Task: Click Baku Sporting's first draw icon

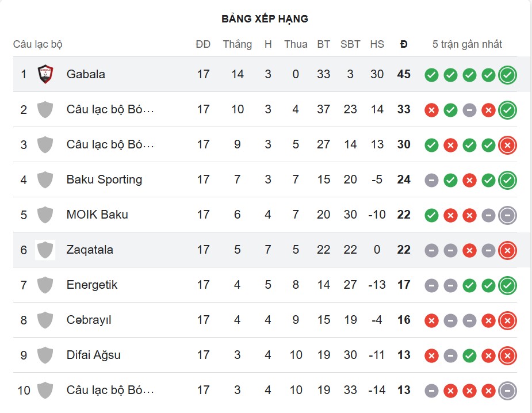Action: tap(431, 180)
